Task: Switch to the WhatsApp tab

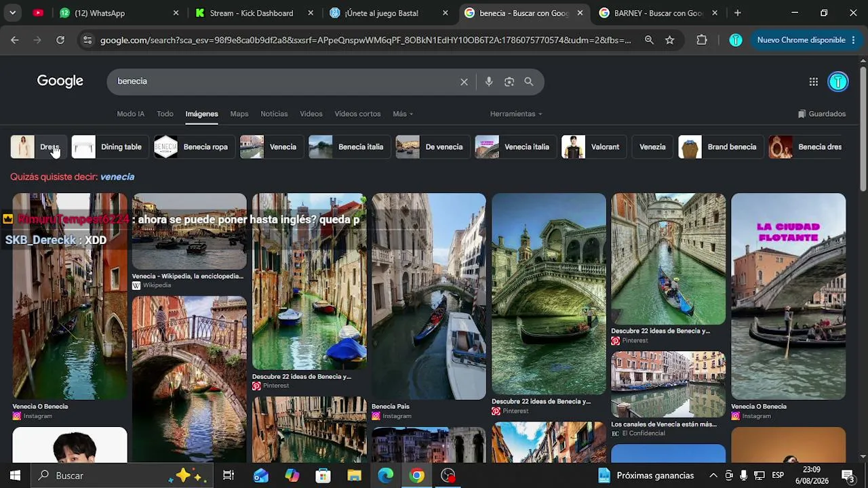Action: 117,13
